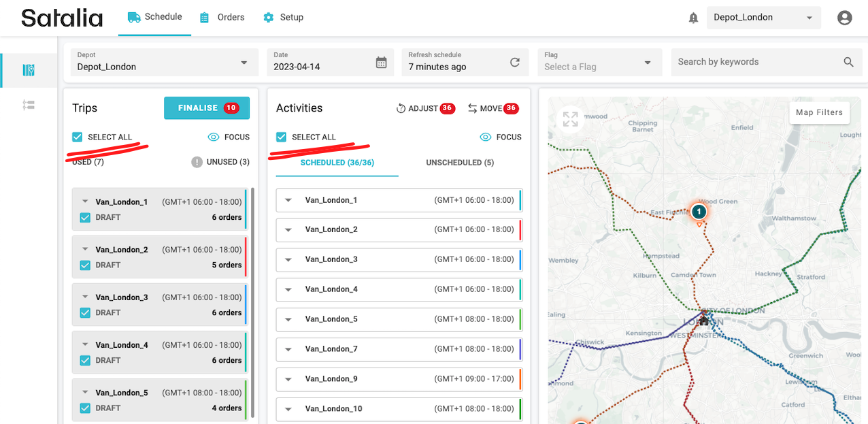This screenshot has width=868, height=424.
Task: Expand the Van_London_3 activities row
Action: point(288,259)
